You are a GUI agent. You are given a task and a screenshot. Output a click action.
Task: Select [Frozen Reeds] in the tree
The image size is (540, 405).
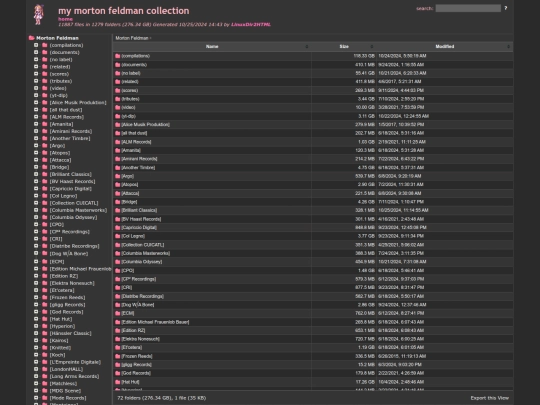[67, 297]
